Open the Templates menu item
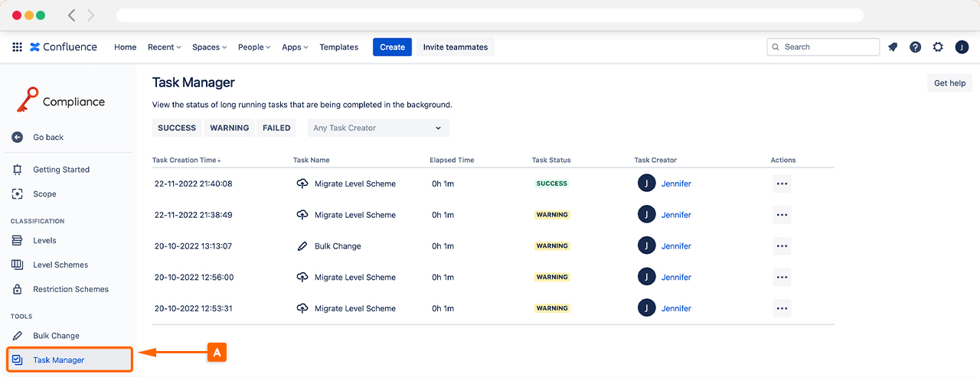This screenshot has width=980, height=377. (x=338, y=47)
